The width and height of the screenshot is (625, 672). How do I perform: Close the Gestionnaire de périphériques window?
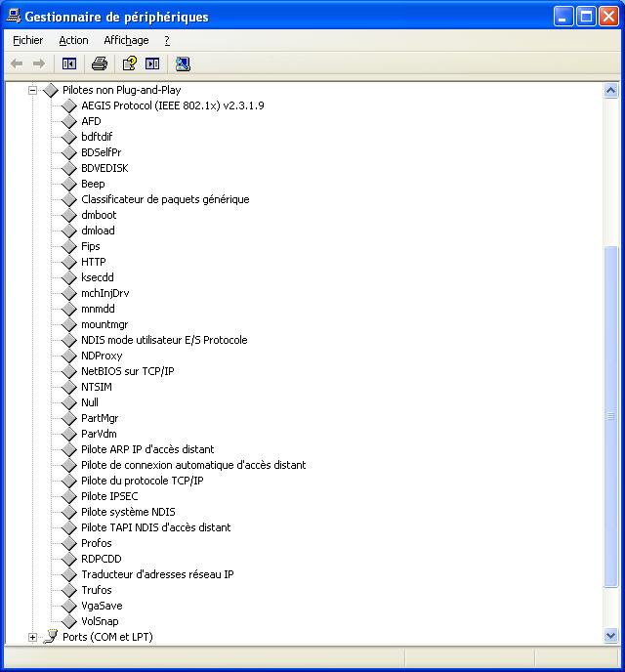pyautogui.click(x=608, y=17)
